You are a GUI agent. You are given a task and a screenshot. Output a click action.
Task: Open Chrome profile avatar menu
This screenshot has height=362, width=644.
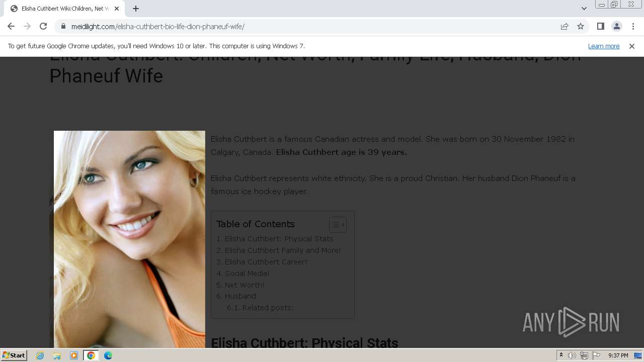pyautogui.click(x=616, y=26)
